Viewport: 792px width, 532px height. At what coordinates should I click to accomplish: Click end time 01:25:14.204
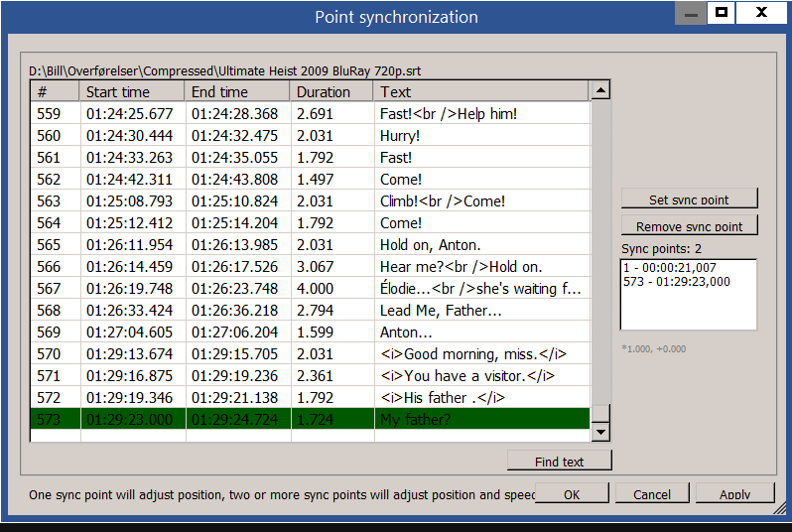234,222
